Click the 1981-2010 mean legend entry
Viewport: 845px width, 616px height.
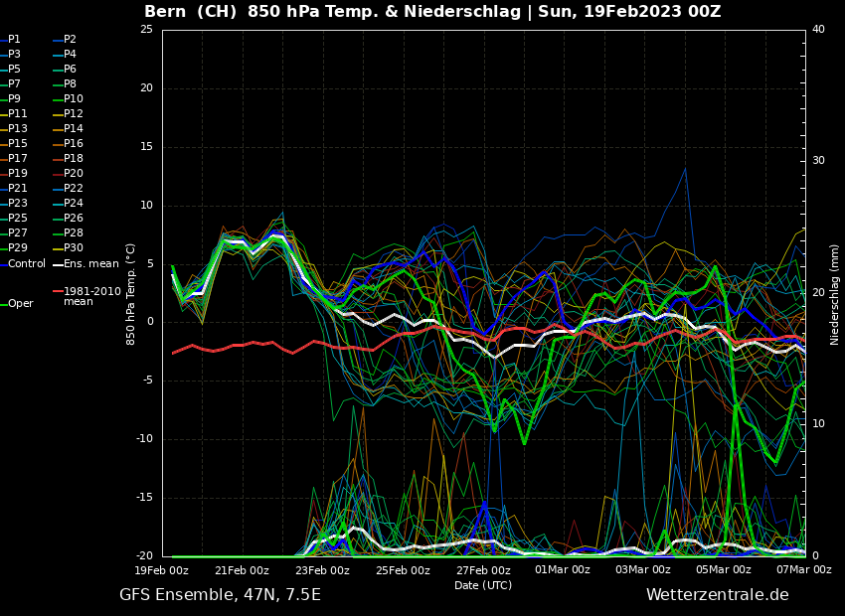click(x=86, y=296)
